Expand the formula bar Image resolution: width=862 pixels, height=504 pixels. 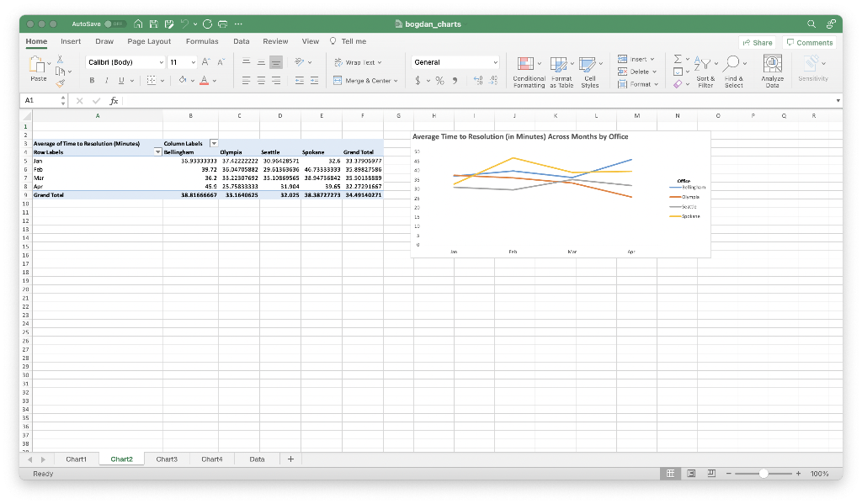pos(838,101)
